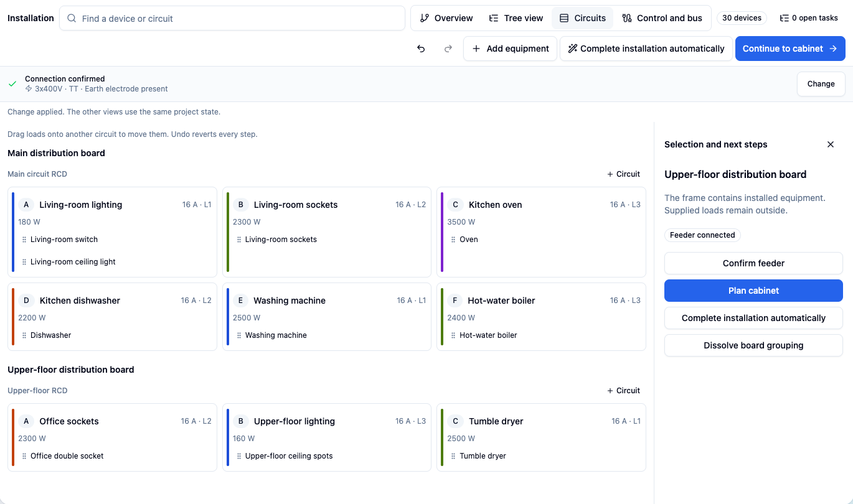Click Dissolve board grouping

tap(753, 345)
